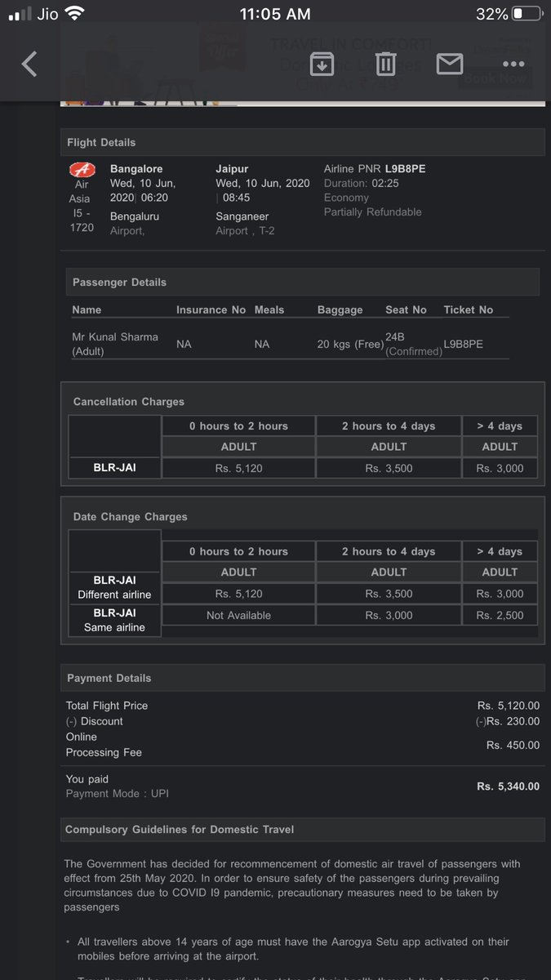
Task: Tap the mail envelope icon
Action: point(450,64)
